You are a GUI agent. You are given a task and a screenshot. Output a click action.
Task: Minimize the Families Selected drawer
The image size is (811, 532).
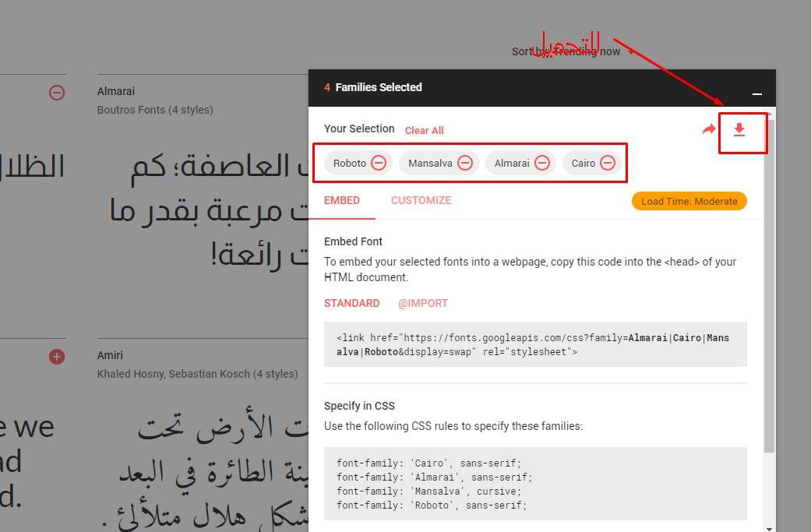click(x=757, y=94)
